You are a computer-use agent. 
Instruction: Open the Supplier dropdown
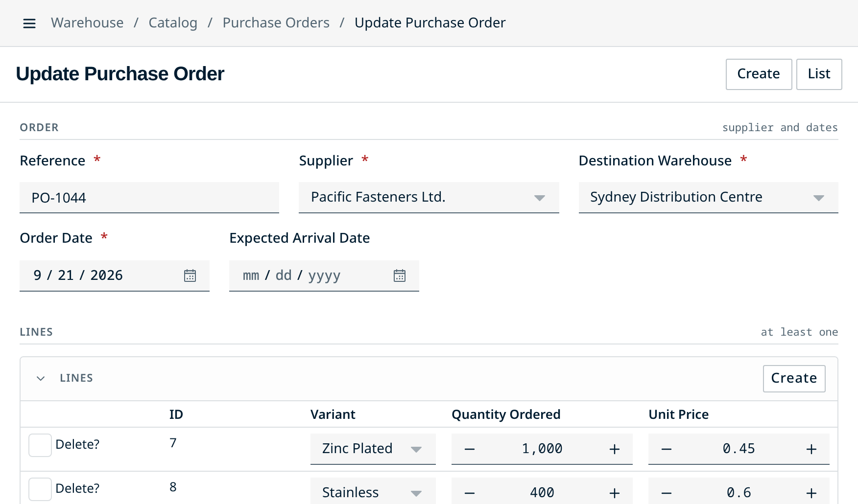[429, 198]
